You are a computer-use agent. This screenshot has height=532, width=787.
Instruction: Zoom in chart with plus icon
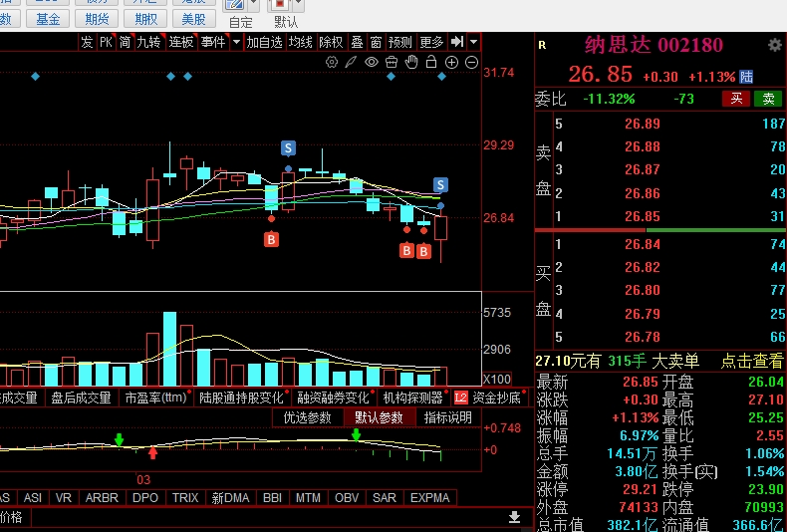451,62
